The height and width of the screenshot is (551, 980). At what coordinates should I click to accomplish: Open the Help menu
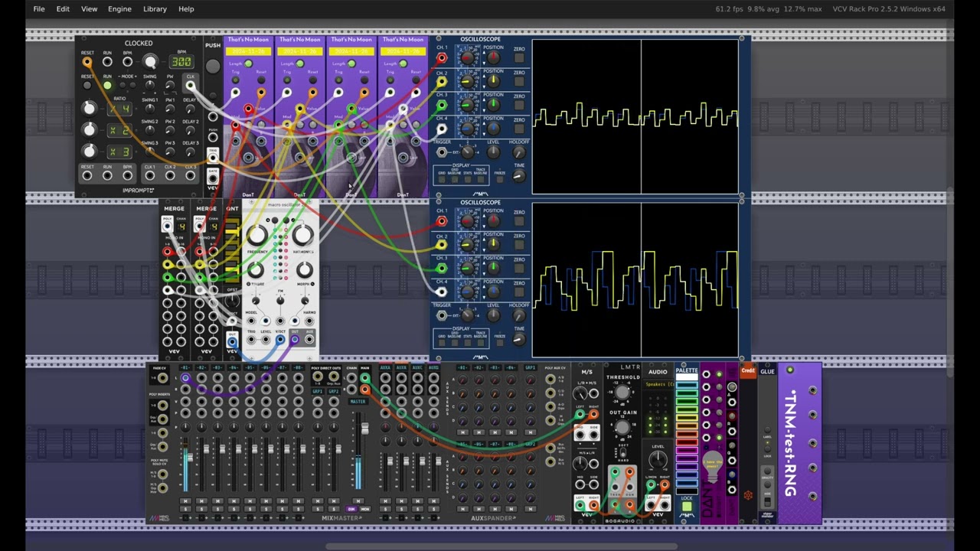[x=186, y=9]
